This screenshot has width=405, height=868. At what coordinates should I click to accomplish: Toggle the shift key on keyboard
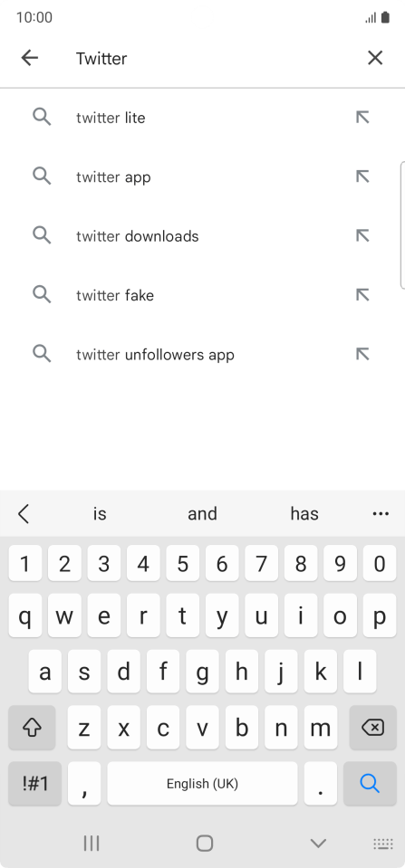tap(32, 728)
